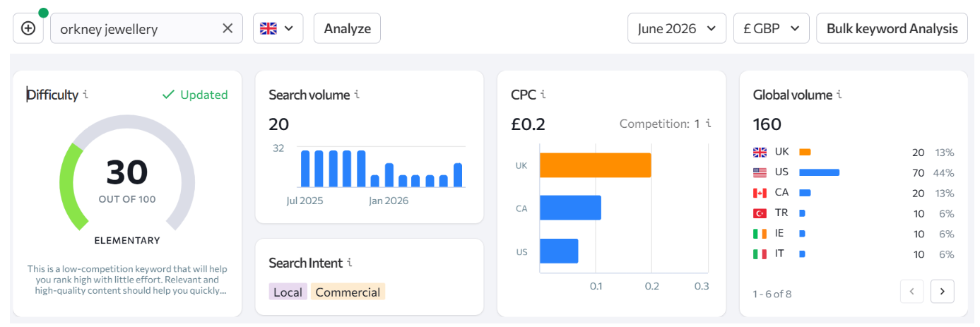This screenshot has height=327, width=980.
Task: Click the orange UK CPC bar
Action: click(x=595, y=165)
